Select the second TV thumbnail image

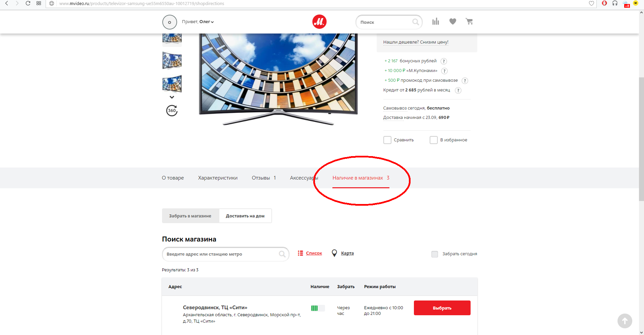172,60
